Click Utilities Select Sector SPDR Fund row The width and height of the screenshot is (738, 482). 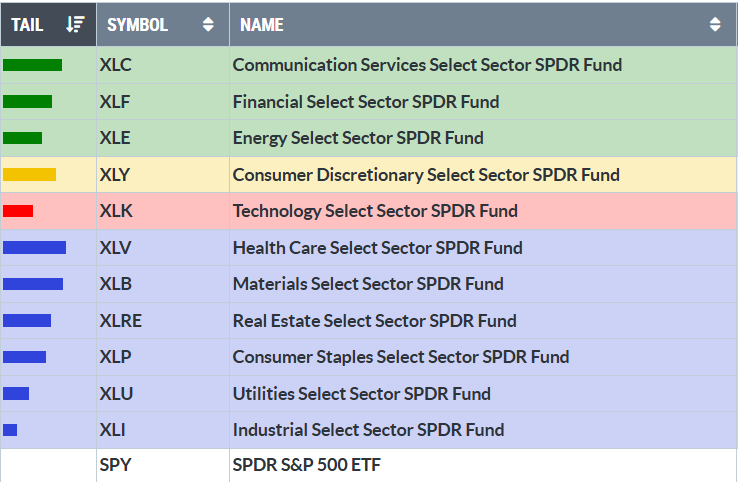[x=361, y=394]
